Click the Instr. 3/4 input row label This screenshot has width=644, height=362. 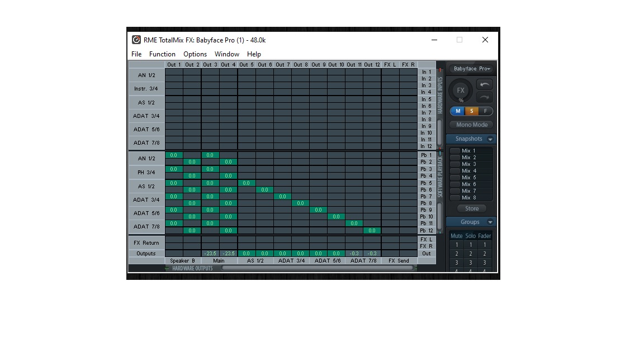146,89
